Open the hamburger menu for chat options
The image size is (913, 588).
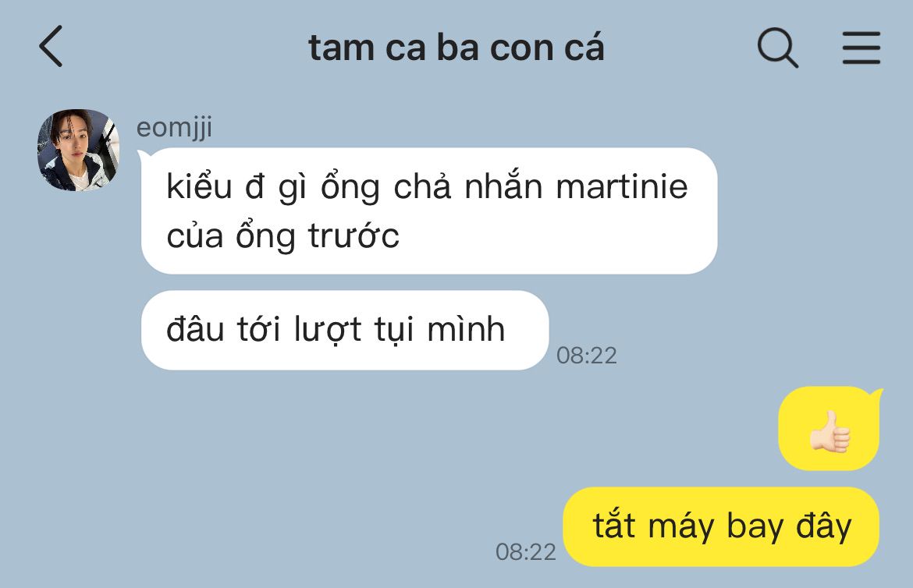861,48
